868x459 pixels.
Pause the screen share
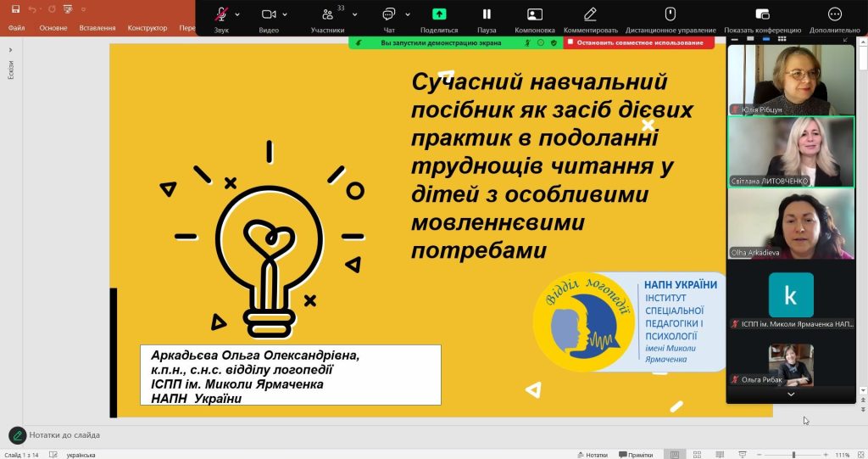point(487,14)
